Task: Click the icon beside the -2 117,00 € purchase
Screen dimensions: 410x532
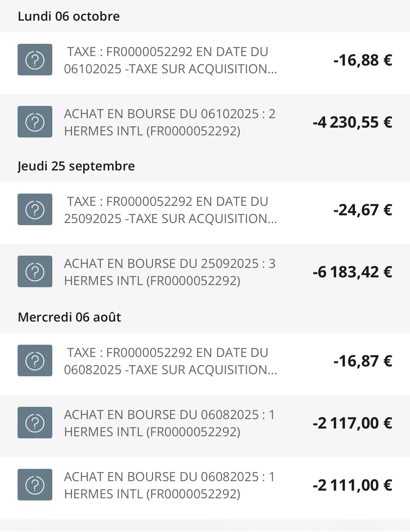Action: coord(35,423)
